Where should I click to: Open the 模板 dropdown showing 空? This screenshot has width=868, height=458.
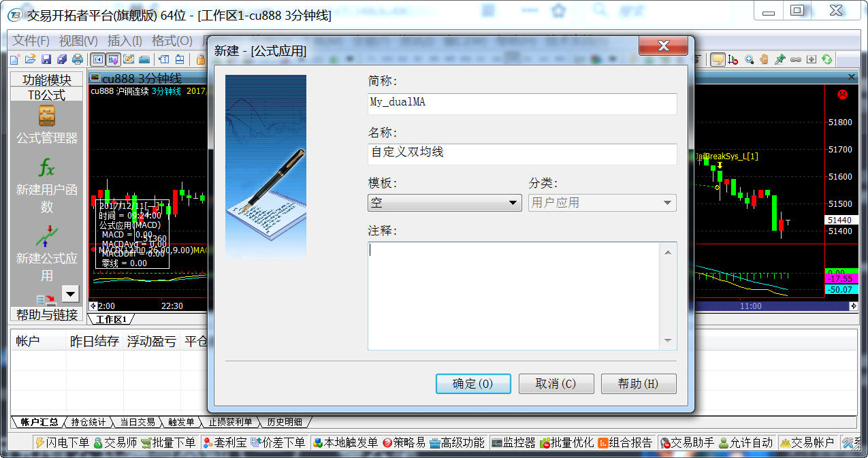[445, 203]
